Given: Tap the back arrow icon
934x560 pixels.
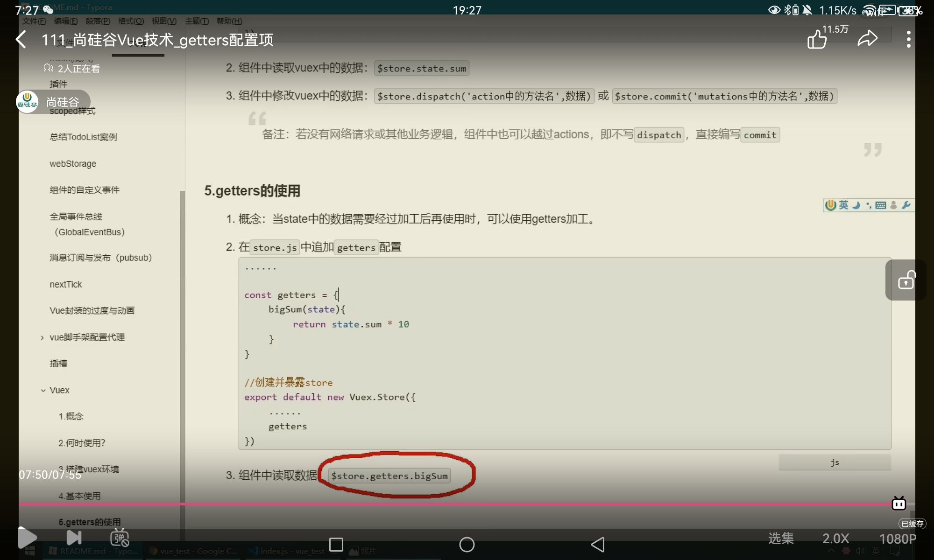Looking at the screenshot, I should [x=21, y=40].
